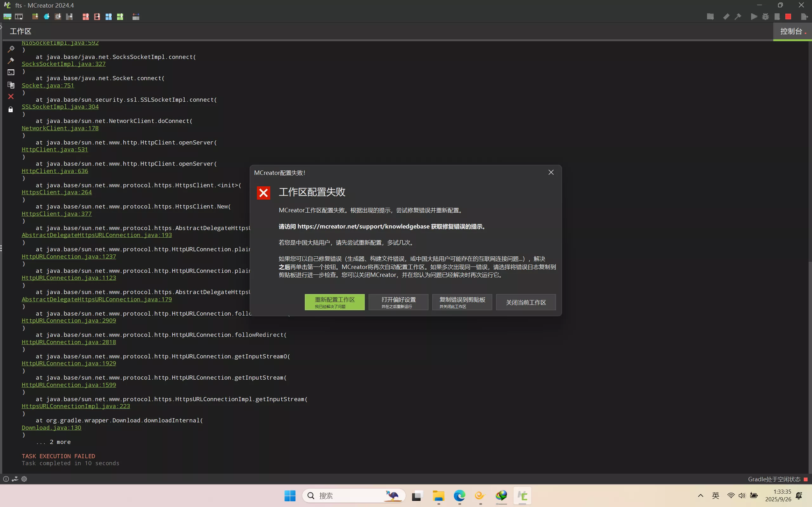The width and height of the screenshot is (812, 507).
Task: Build the workspace with hammer icon
Action: click(x=738, y=17)
